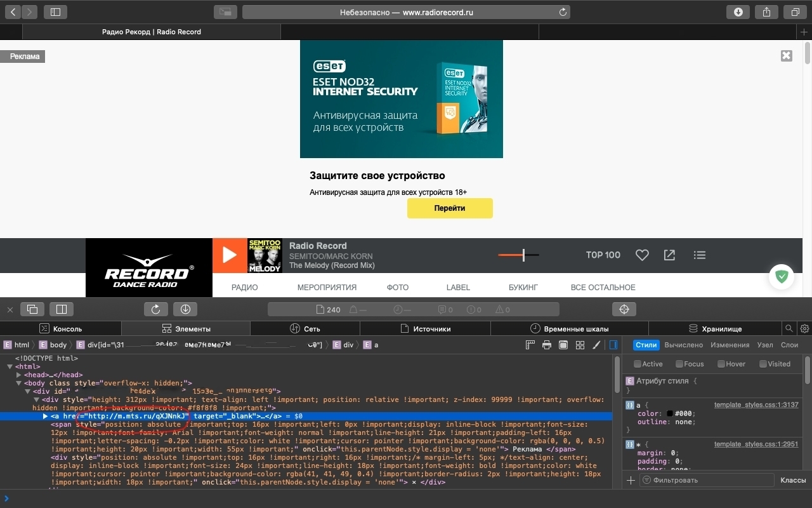Switch to the Источники tab

425,328
